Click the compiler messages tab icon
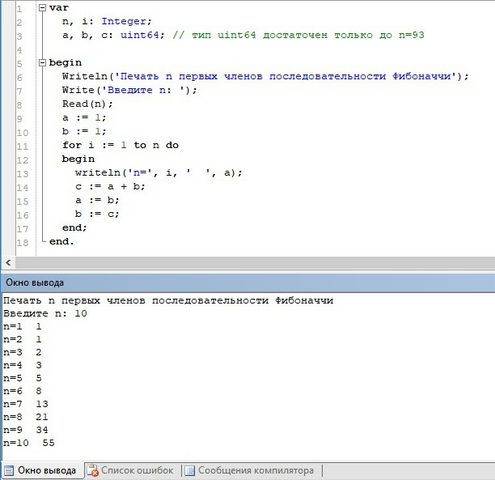The height and width of the screenshot is (480, 495). point(189,471)
